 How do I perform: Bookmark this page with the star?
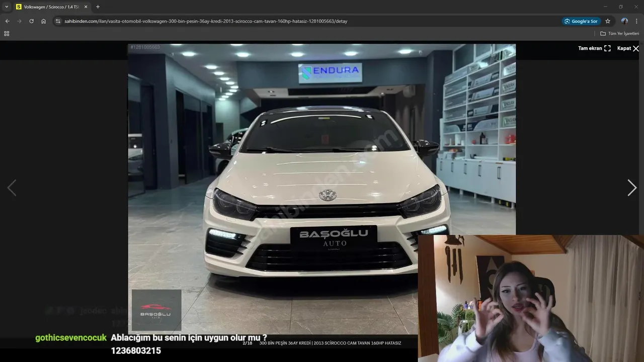[x=608, y=21]
